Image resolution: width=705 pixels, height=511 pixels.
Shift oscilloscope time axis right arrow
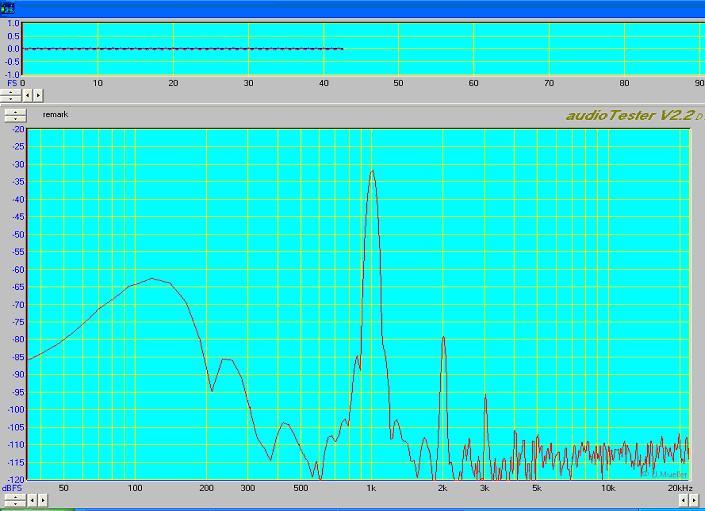[x=38, y=95]
